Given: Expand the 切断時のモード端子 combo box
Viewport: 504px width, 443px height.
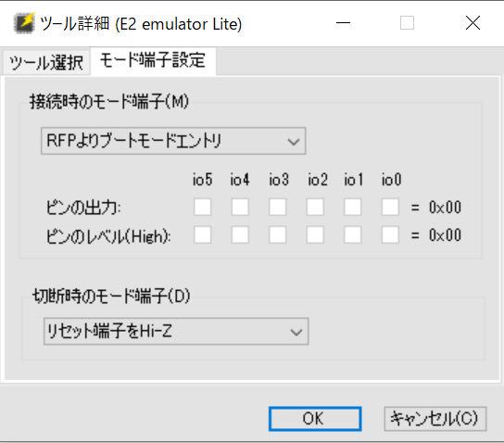Looking at the screenshot, I should point(176,332).
